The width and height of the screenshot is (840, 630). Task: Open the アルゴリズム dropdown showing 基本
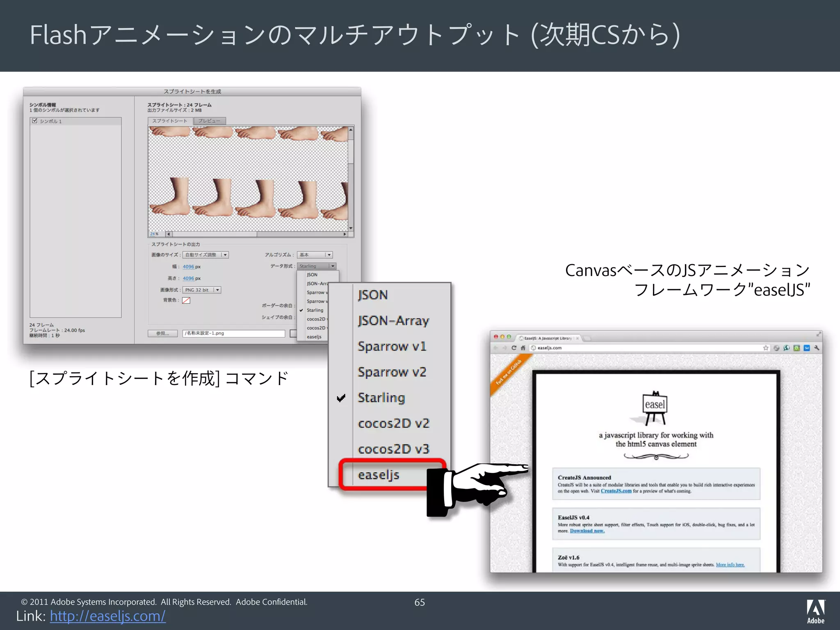[315, 255]
